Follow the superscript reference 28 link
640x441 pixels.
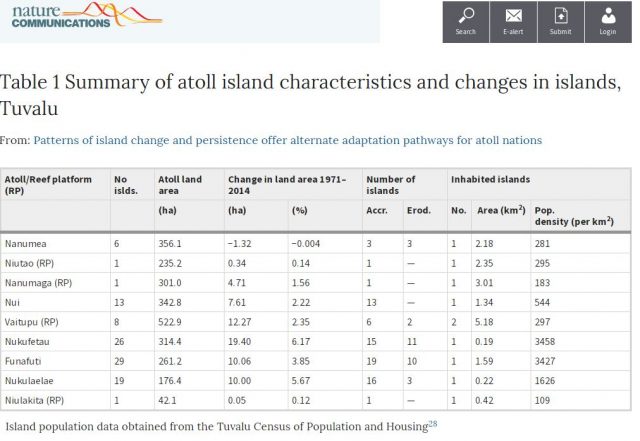pos(433,425)
